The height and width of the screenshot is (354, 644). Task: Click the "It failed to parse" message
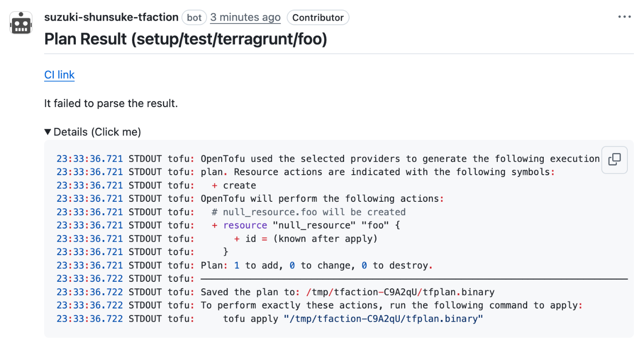(x=111, y=103)
